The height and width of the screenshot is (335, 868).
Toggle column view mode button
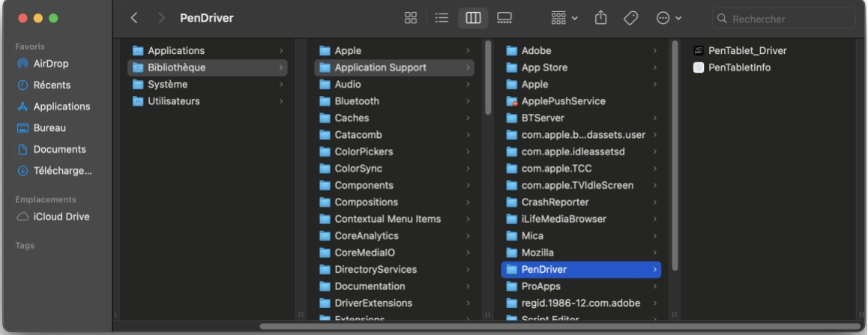click(473, 18)
